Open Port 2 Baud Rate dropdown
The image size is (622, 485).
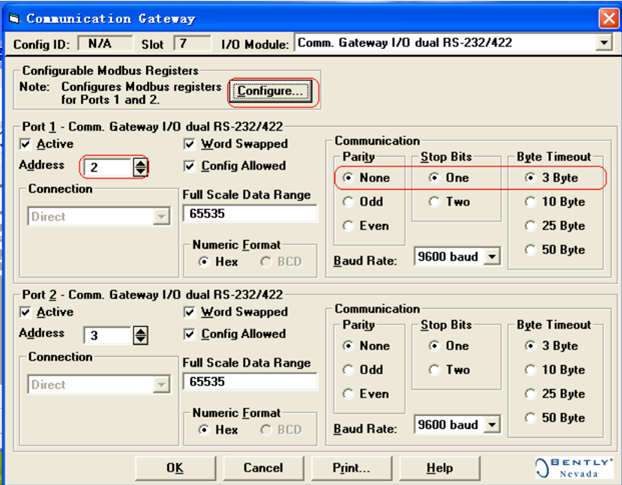(x=492, y=425)
